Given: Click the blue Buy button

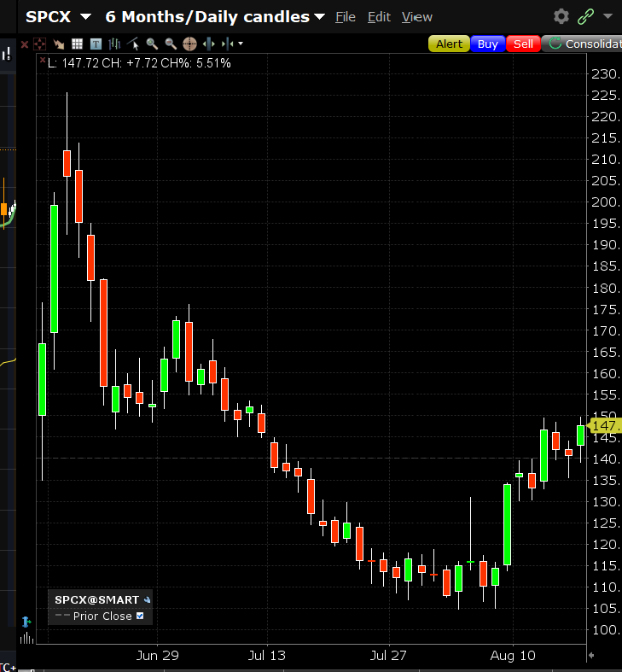Looking at the screenshot, I should 487,44.
